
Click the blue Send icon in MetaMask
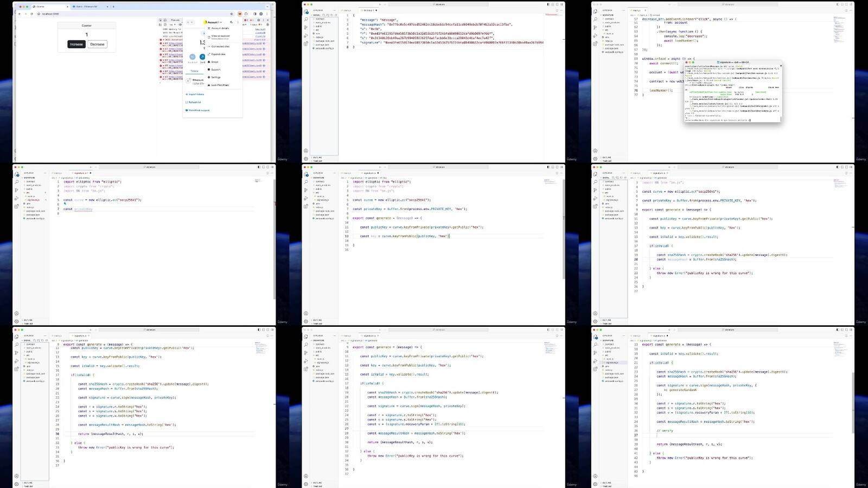point(202,56)
